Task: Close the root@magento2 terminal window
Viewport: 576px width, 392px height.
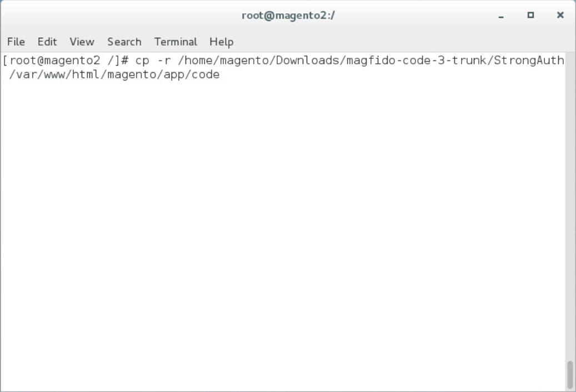Action: point(560,15)
